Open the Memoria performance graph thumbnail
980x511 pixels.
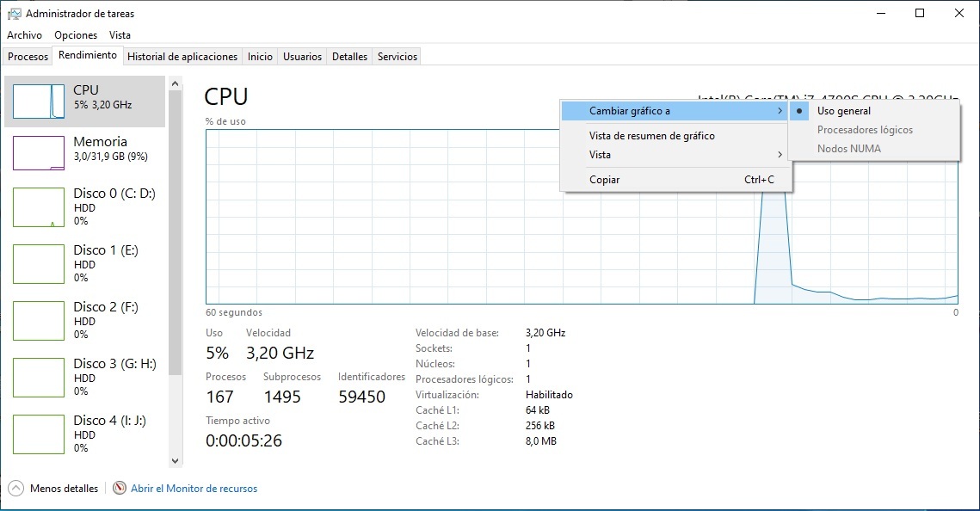pos(39,153)
